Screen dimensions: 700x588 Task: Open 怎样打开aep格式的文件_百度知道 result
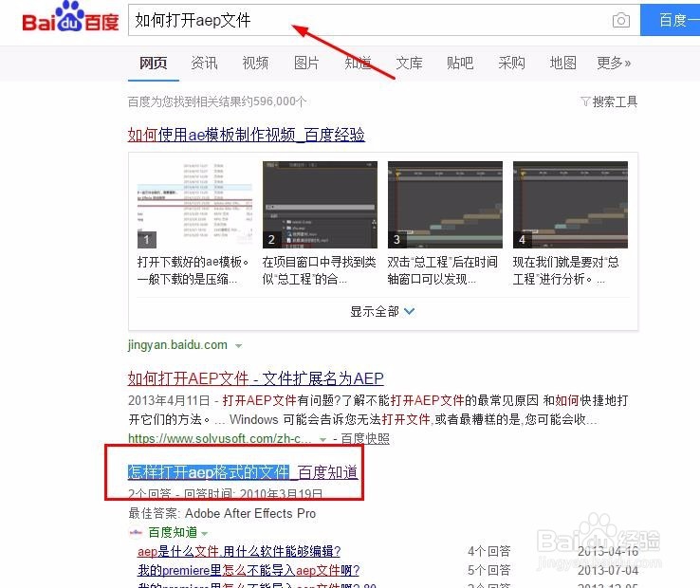(x=243, y=472)
